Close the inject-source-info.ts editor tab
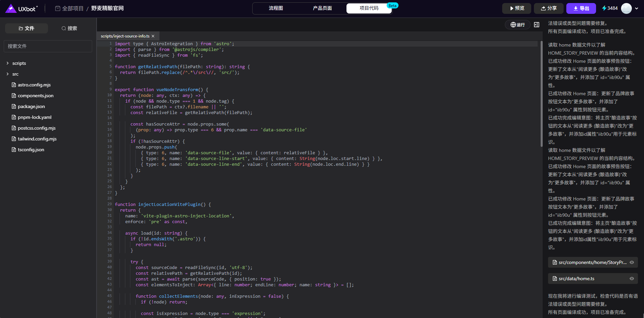644x318 pixels. (153, 36)
